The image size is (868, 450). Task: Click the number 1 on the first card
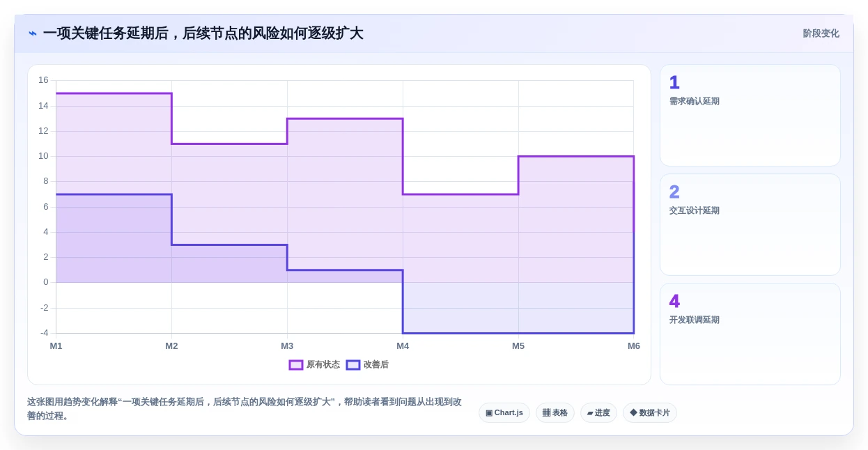674,83
